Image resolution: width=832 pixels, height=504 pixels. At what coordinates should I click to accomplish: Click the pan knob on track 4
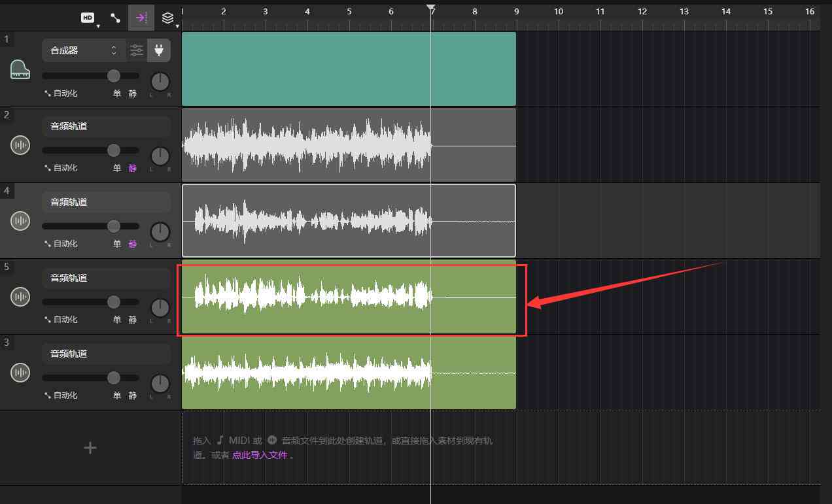tap(160, 232)
